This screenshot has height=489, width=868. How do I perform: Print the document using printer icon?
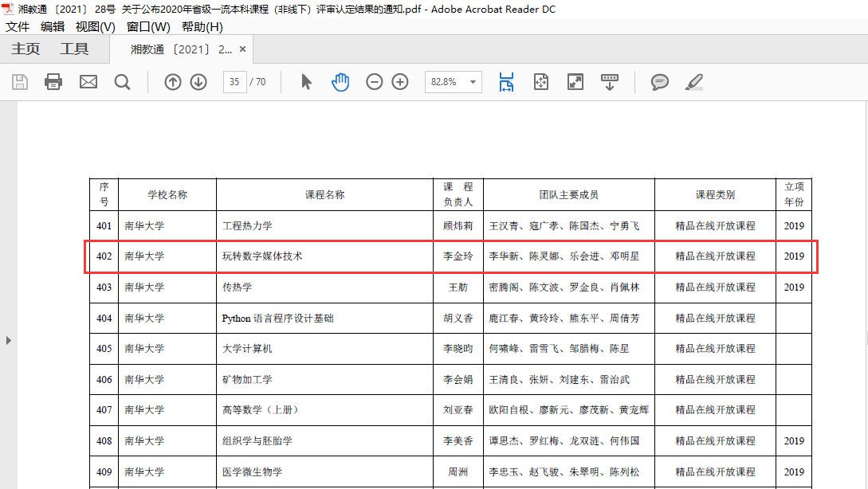(x=53, y=82)
